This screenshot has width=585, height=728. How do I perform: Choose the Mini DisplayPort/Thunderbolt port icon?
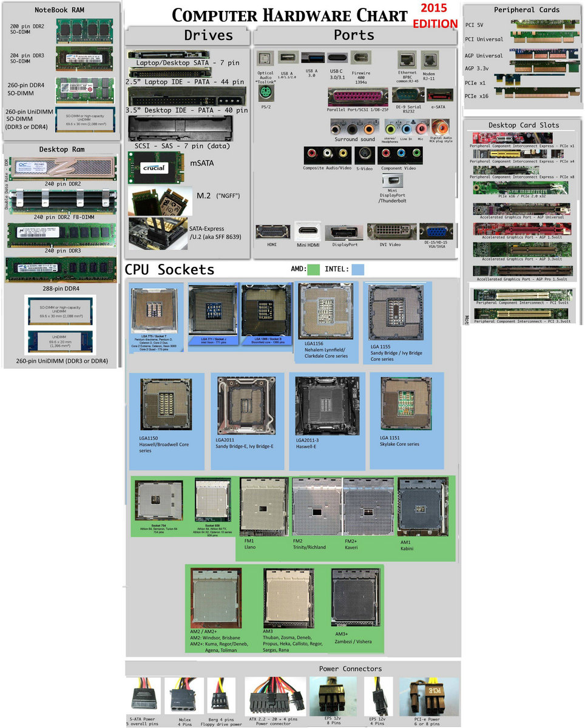(x=393, y=181)
